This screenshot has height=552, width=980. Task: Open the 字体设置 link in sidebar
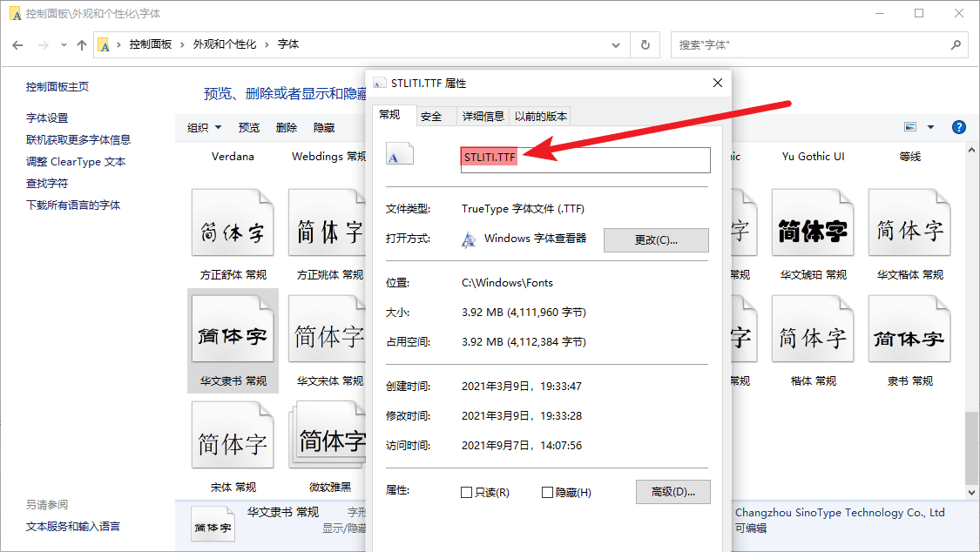point(47,118)
